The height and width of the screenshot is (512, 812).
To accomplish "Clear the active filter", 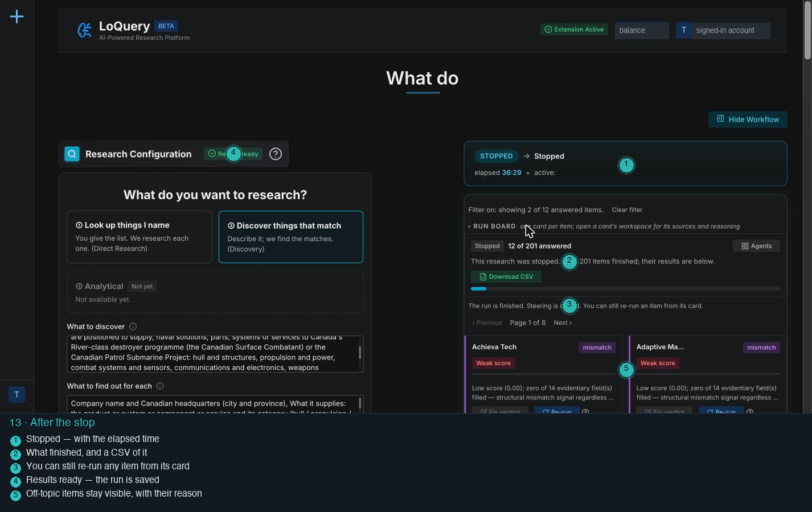I will tap(627, 210).
